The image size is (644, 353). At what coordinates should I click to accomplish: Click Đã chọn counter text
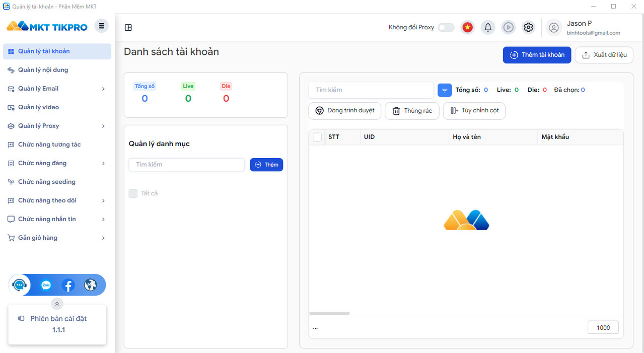[569, 90]
